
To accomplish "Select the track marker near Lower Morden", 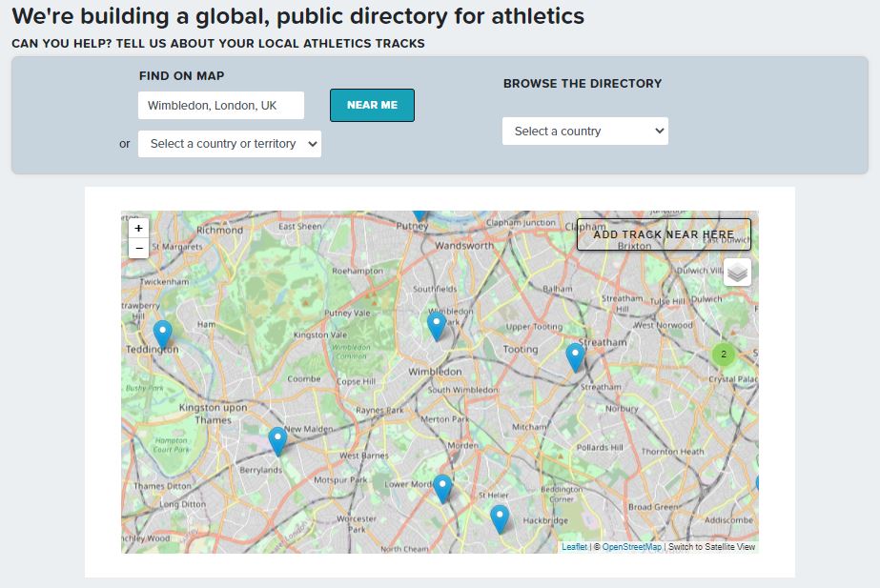I will (442, 489).
